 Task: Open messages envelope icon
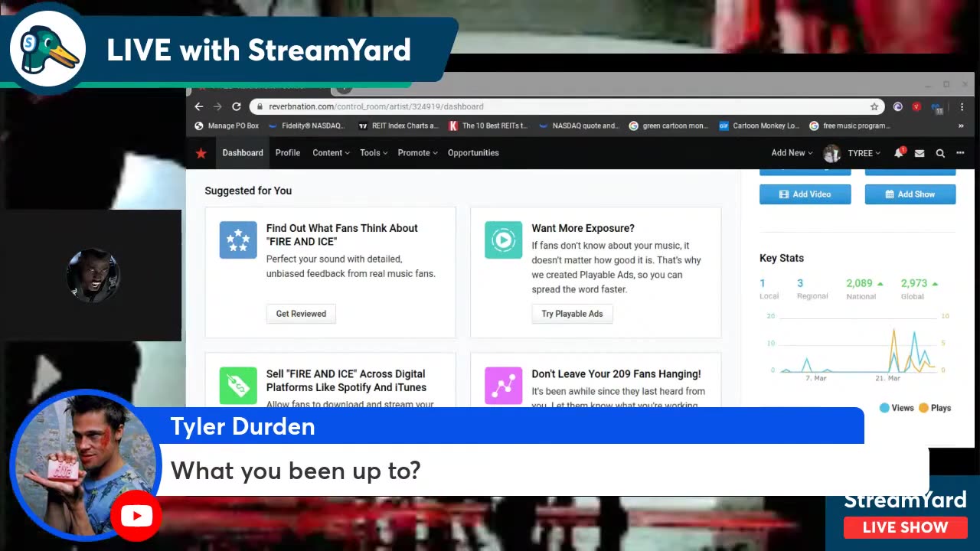point(920,153)
